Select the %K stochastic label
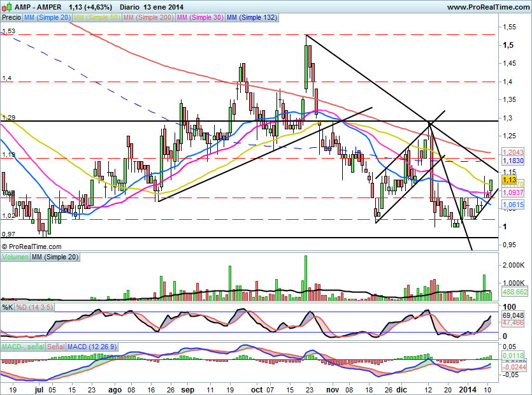The height and width of the screenshot is (395, 532). [x=8, y=307]
